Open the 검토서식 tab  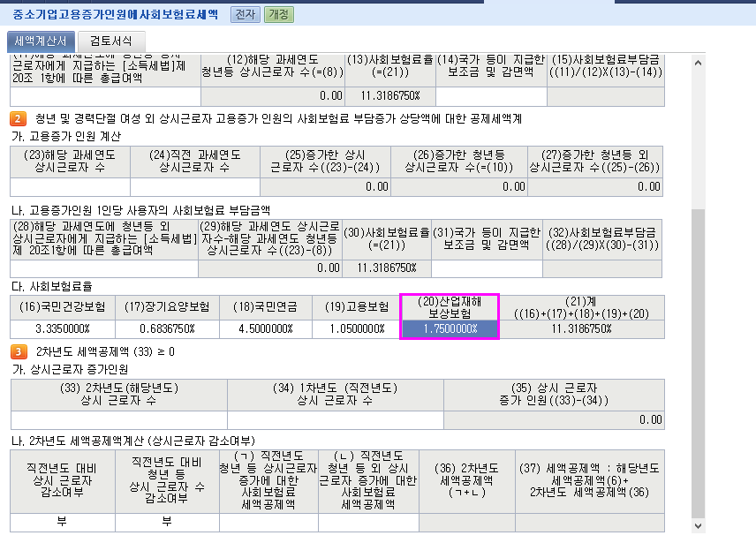click(111, 41)
